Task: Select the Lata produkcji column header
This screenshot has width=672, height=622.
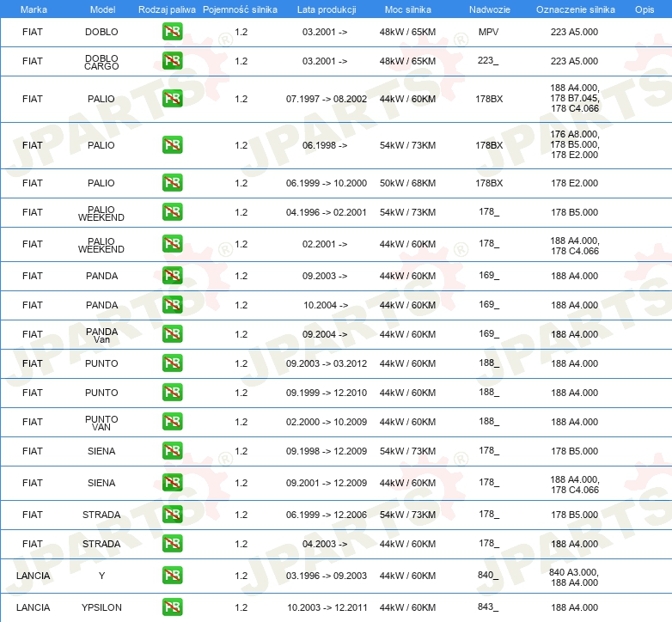Action: 327,9
